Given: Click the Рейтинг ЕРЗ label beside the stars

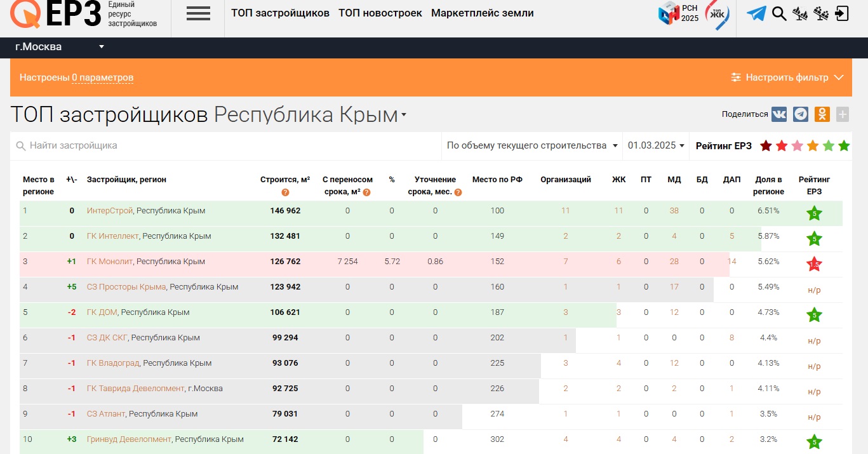Looking at the screenshot, I should click(723, 146).
